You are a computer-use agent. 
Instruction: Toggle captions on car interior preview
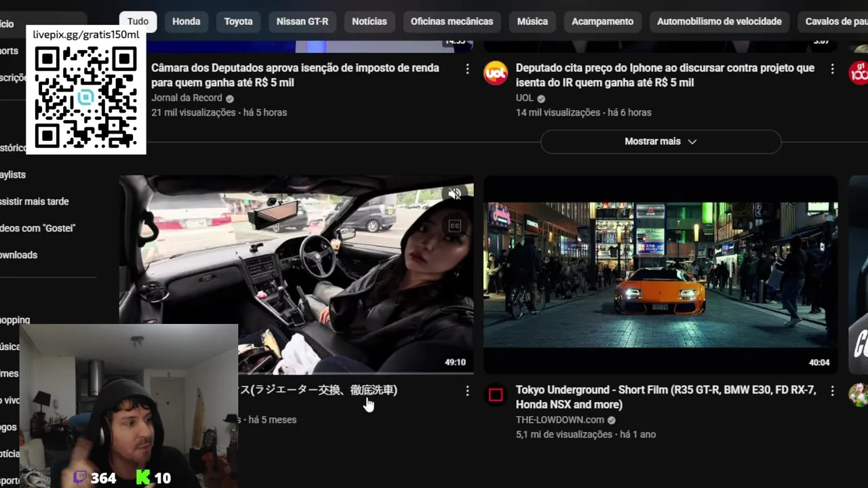click(454, 226)
